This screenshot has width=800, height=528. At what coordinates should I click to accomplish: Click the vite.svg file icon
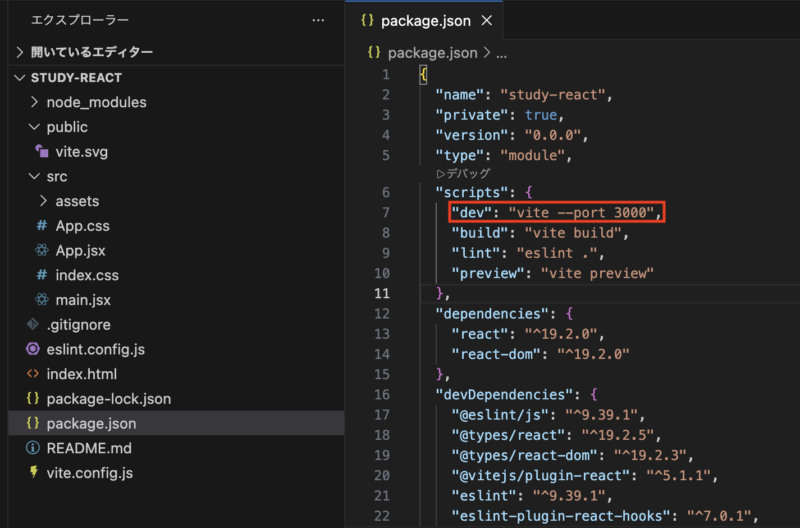coord(41,151)
